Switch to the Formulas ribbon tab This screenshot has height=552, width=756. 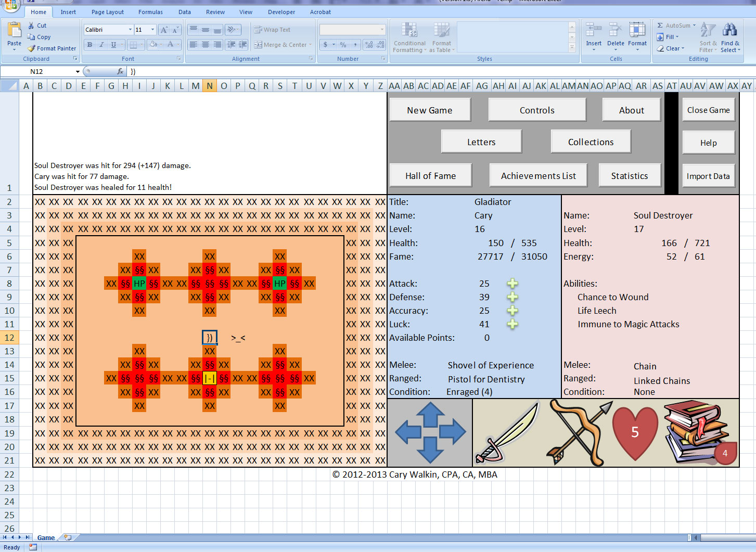point(150,12)
